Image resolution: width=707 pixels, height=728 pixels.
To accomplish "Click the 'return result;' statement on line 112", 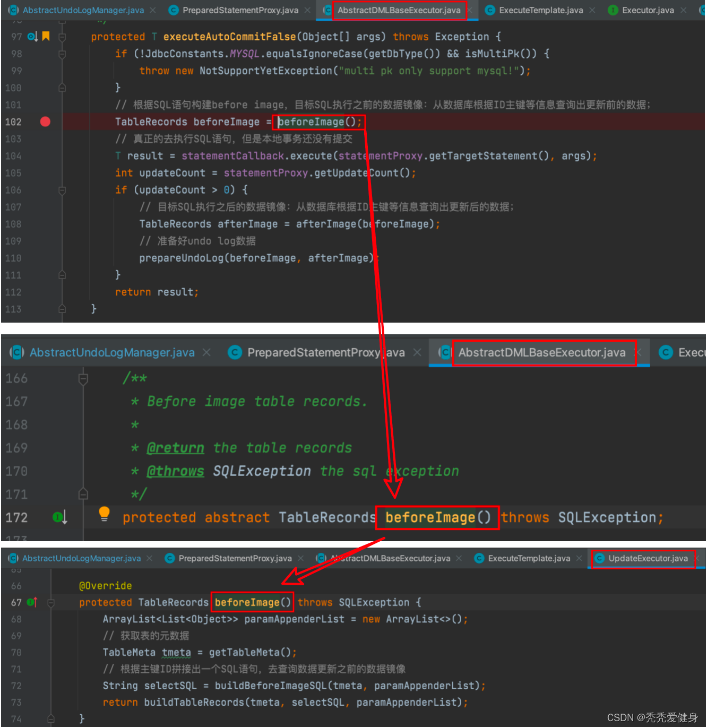I will (157, 292).
